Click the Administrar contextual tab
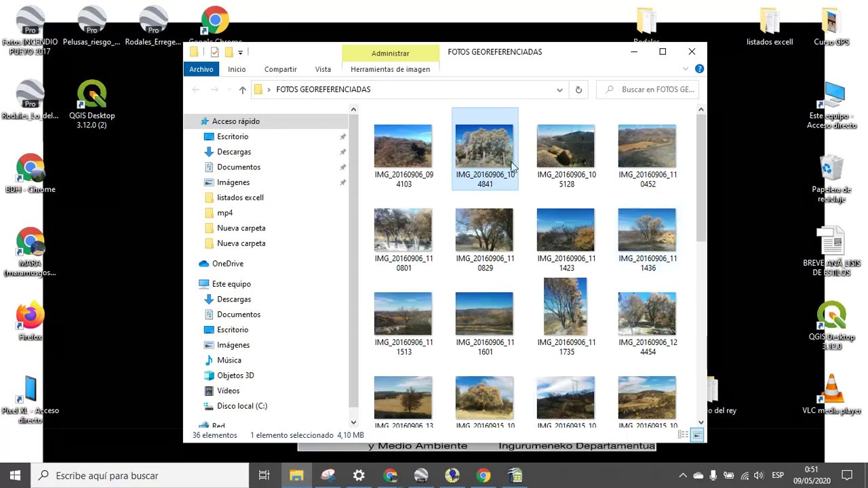 [x=390, y=53]
